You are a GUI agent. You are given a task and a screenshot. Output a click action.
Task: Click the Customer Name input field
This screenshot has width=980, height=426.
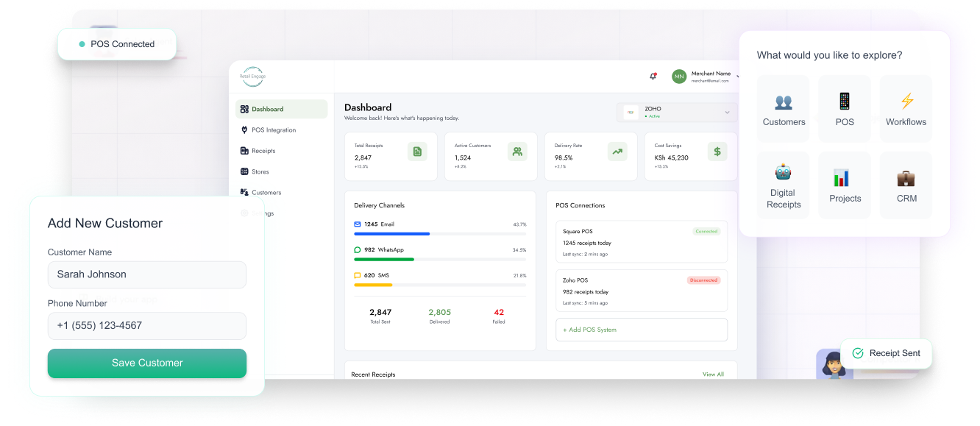pos(147,274)
